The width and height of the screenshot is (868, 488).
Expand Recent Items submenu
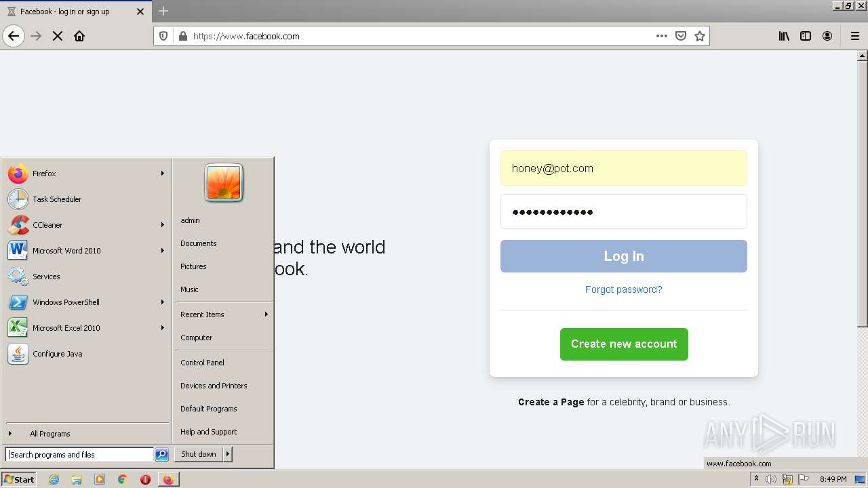(224, 314)
